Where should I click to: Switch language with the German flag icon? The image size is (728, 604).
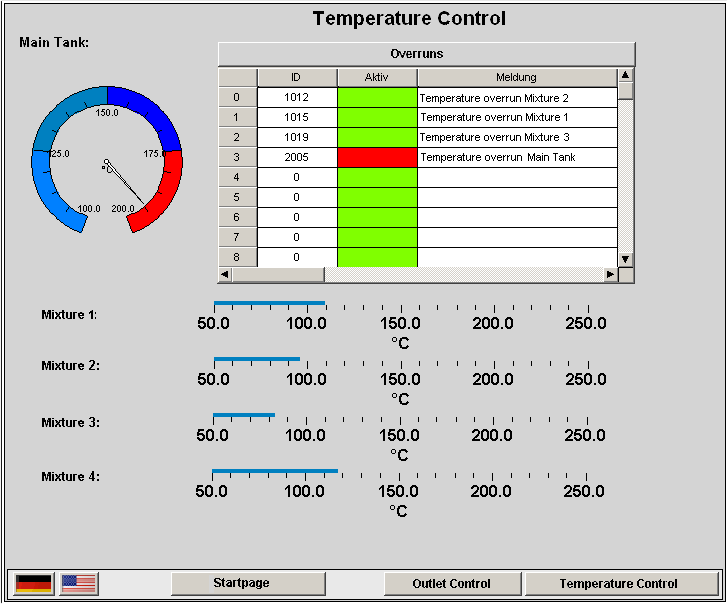[x=34, y=583]
